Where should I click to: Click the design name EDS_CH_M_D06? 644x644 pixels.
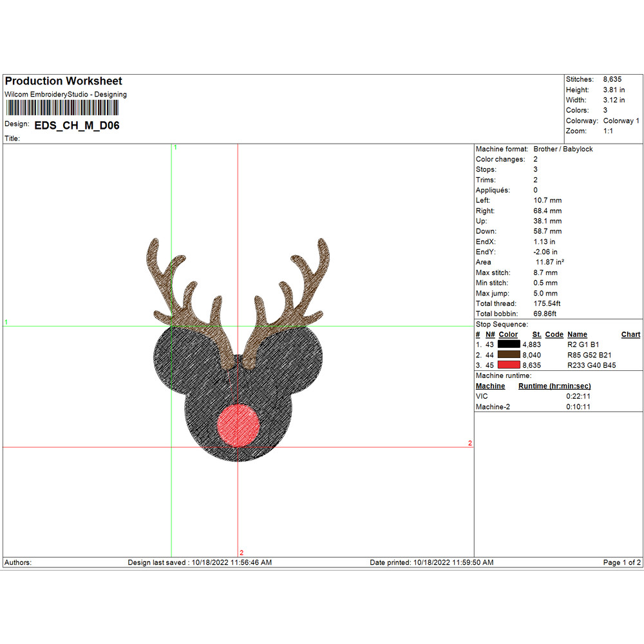77,126
